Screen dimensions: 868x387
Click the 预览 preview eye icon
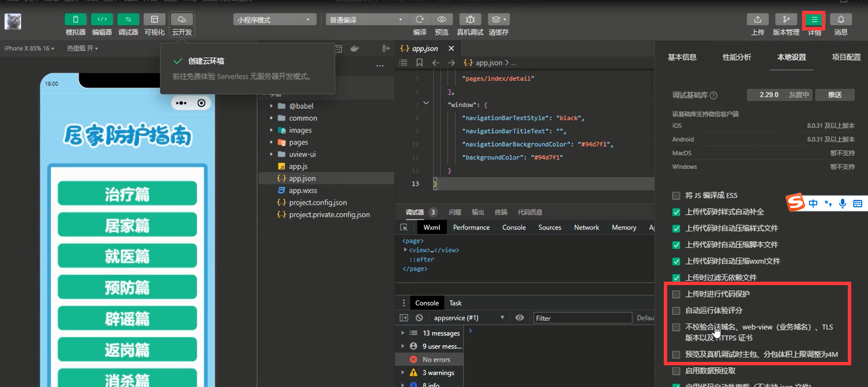441,20
